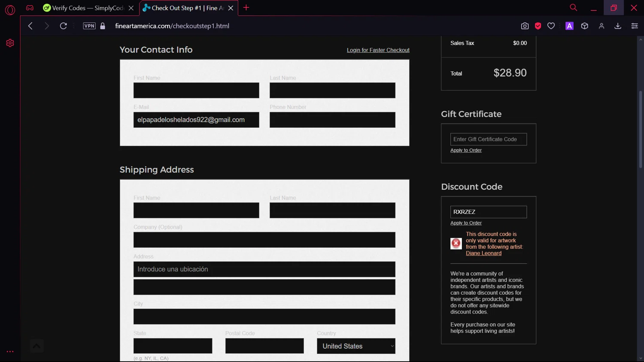Open sidebar three-dots more menu

coord(10,352)
